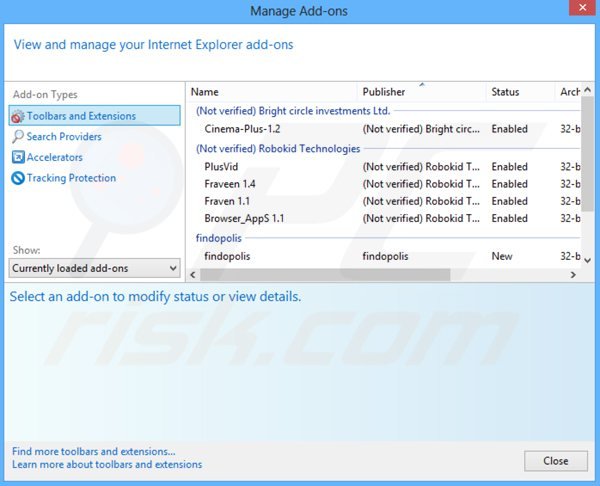Click publisher cell of Fraven 1.1 row
The image size is (600, 486).
tap(421, 201)
